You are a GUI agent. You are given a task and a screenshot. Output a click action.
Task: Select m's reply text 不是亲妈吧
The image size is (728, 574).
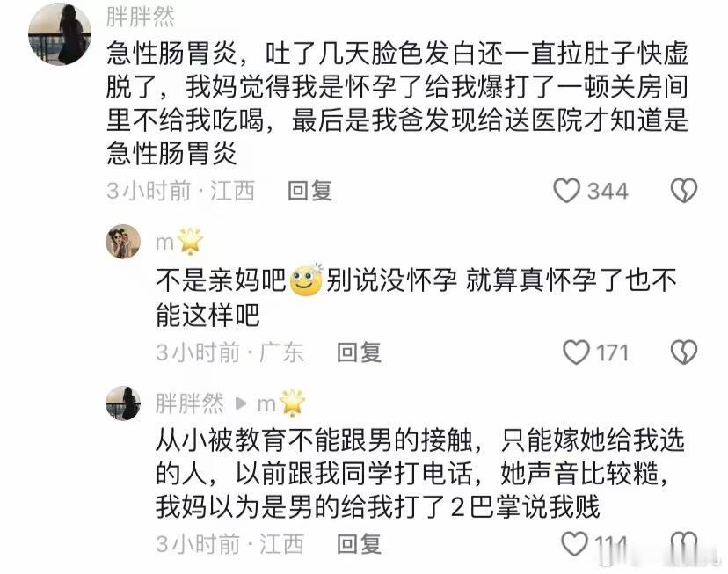[416, 297]
